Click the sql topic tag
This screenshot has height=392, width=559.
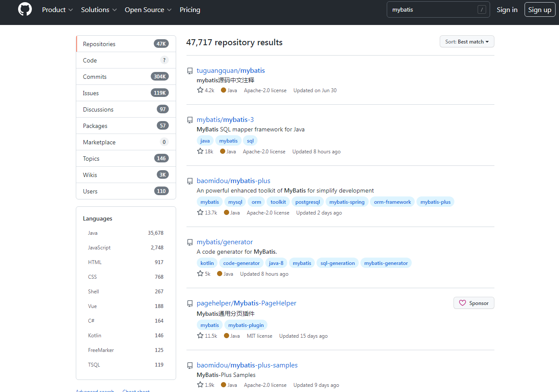pos(250,141)
